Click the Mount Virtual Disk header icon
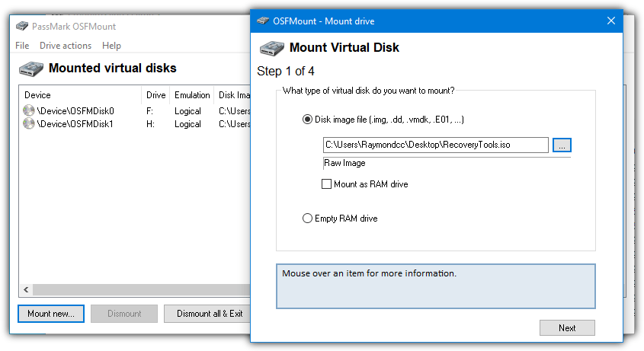Viewport: 644px width, 351px height. coord(272,48)
